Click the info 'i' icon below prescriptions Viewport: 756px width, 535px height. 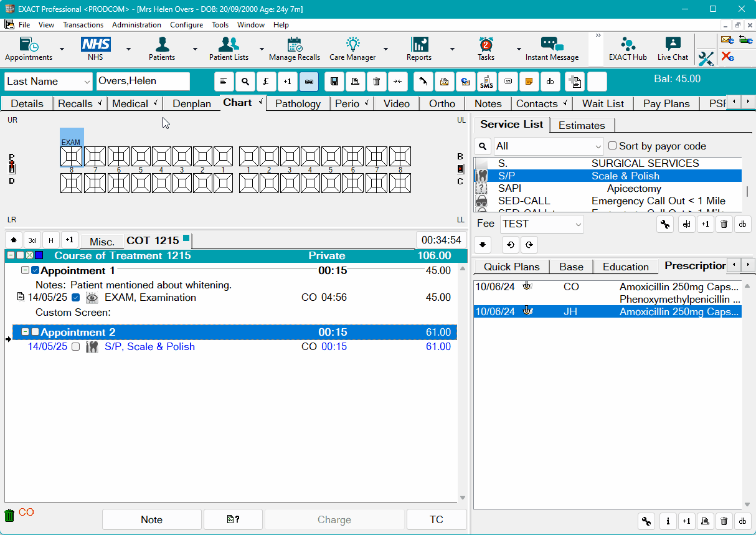668,521
